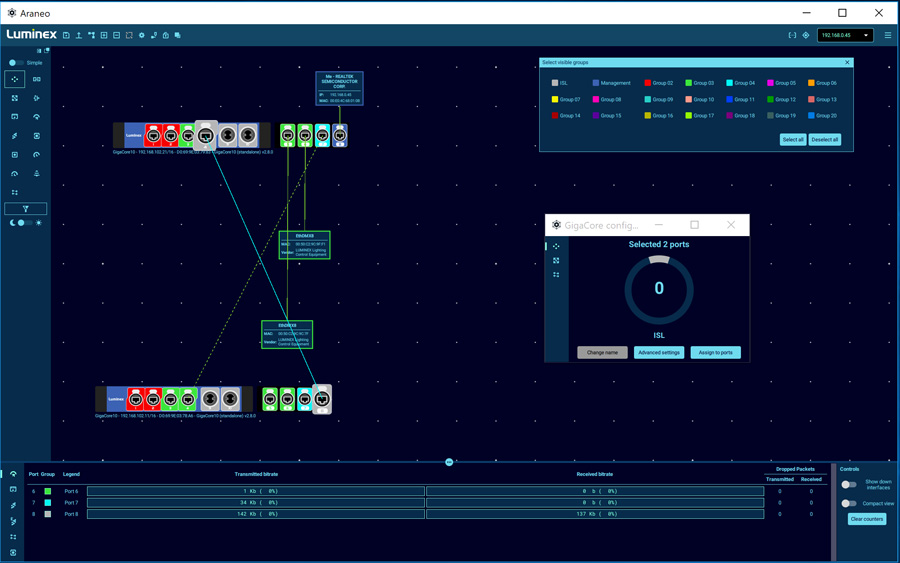The width and height of the screenshot is (900, 563).
Task: Toggle Group 03 green visibility checkbox
Action: (x=688, y=83)
